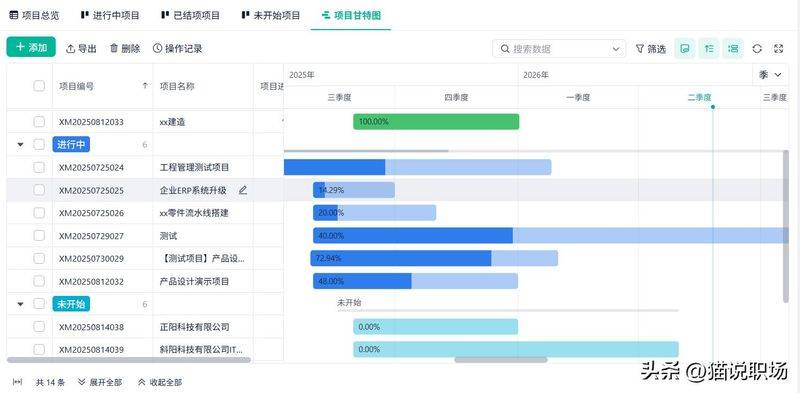Click the 正阳科技有限公司 project name

pyautogui.click(x=194, y=327)
